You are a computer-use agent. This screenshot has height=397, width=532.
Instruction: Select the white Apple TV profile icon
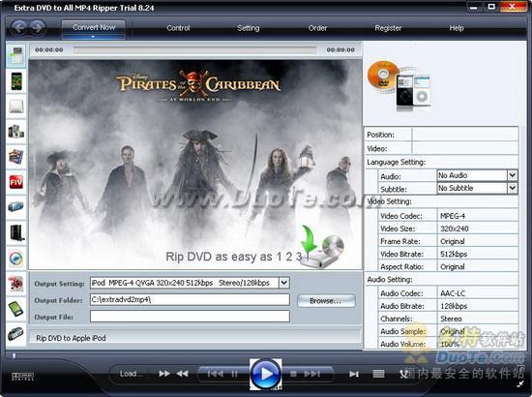(16, 107)
